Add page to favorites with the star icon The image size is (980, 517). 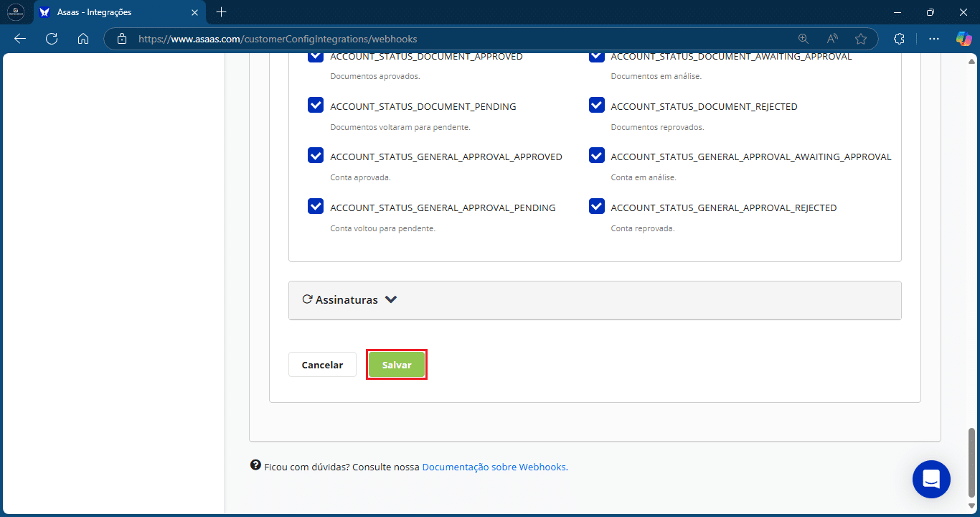(x=860, y=38)
